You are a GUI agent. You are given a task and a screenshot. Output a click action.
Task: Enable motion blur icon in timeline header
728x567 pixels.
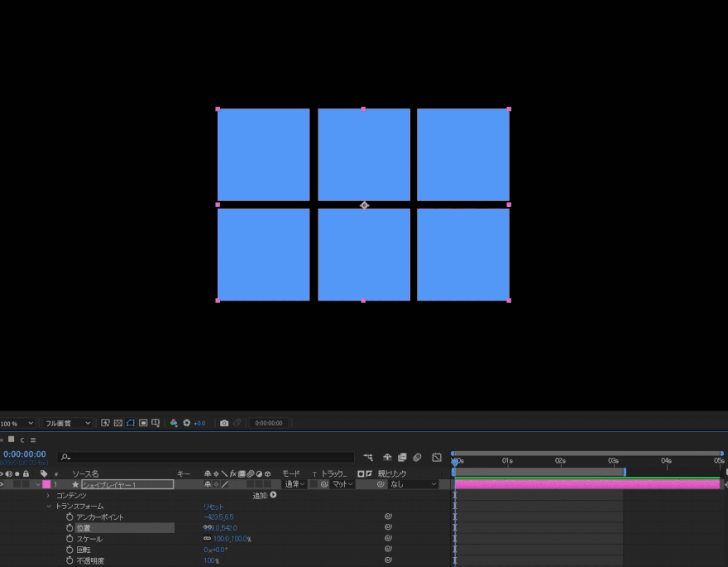pyautogui.click(x=418, y=457)
